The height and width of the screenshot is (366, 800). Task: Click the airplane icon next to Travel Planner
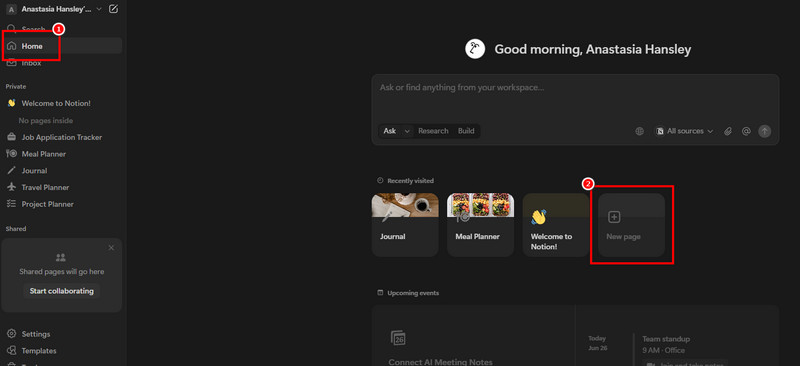click(11, 187)
